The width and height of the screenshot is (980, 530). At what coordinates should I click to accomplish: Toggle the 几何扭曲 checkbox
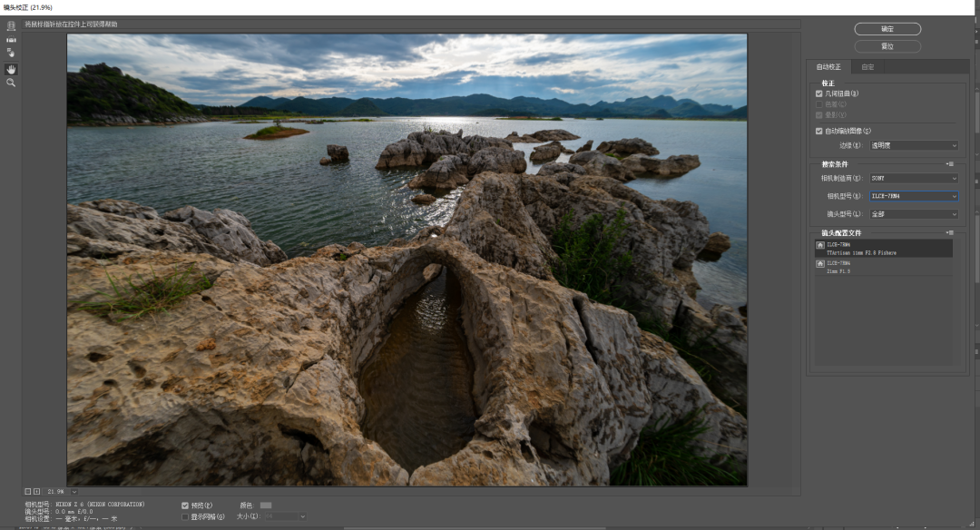coord(818,93)
